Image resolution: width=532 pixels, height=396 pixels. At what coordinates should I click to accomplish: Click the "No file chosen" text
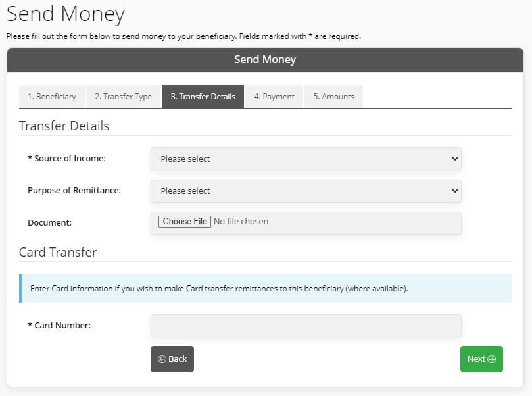coord(241,222)
